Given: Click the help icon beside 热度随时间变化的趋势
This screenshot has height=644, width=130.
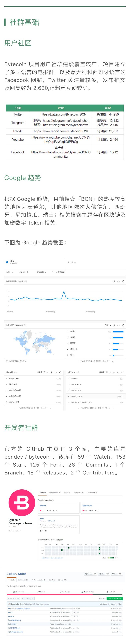Looking at the screenshot, I should 26,281.
